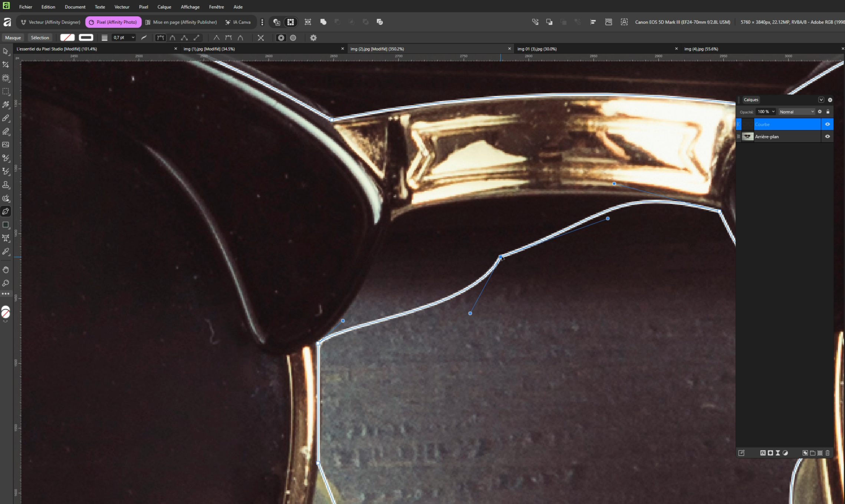Open the opacity 100 % dropdown
Viewport: 845px width, 504px height.
click(773, 112)
